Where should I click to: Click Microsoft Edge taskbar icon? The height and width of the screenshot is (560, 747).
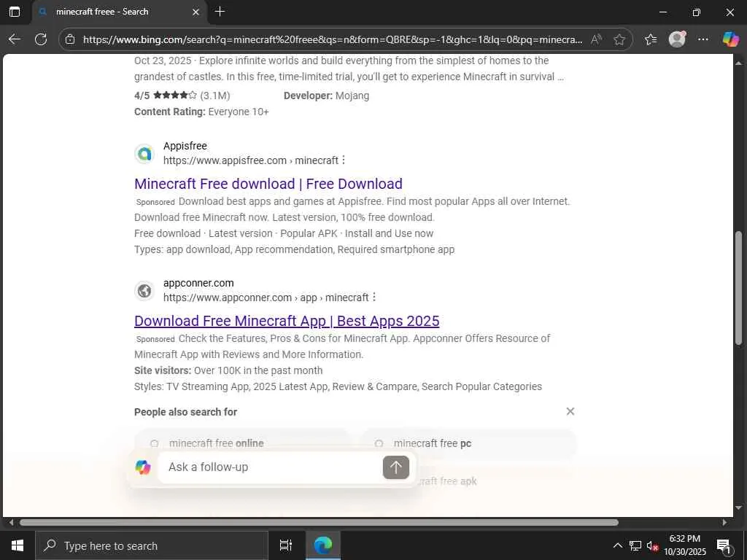(323, 545)
